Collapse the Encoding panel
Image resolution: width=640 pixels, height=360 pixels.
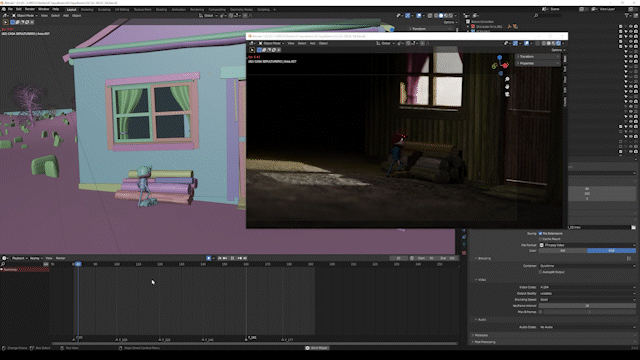tap(483, 258)
